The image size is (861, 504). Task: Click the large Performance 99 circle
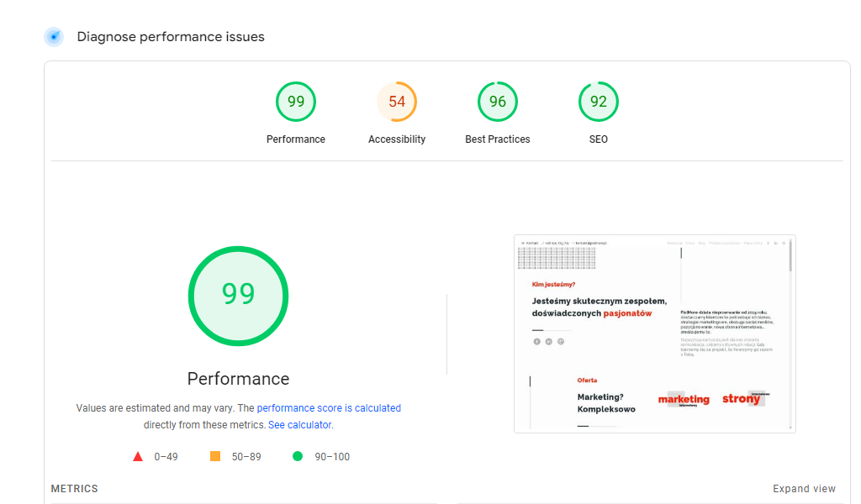(238, 295)
